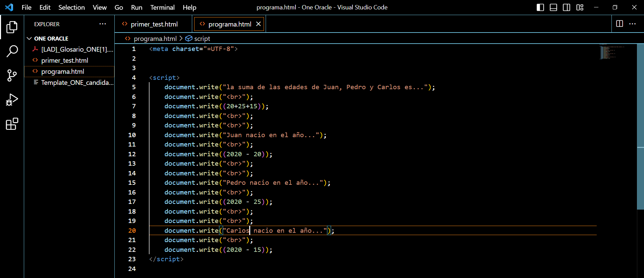Image resolution: width=644 pixels, height=278 pixels.
Task: Open the Selection menu
Action: [71, 7]
